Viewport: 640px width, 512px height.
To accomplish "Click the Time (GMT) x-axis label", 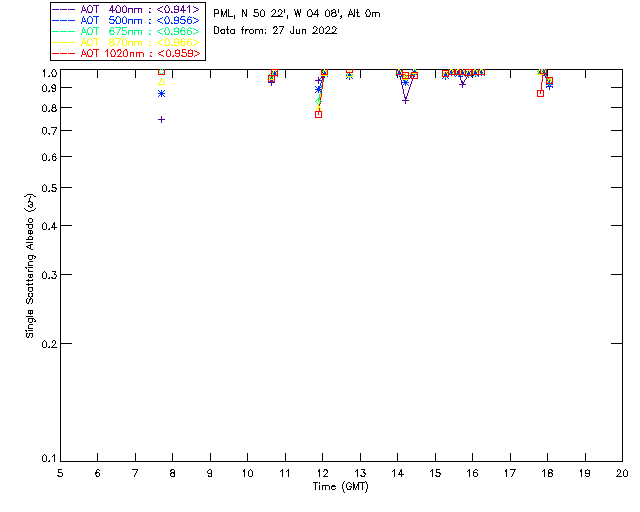I will click(x=341, y=485).
